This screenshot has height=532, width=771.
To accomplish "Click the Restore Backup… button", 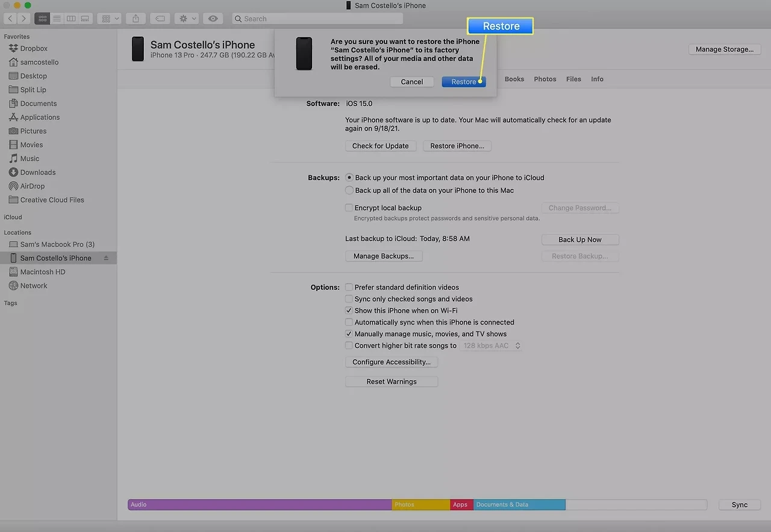I will tap(580, 256).
